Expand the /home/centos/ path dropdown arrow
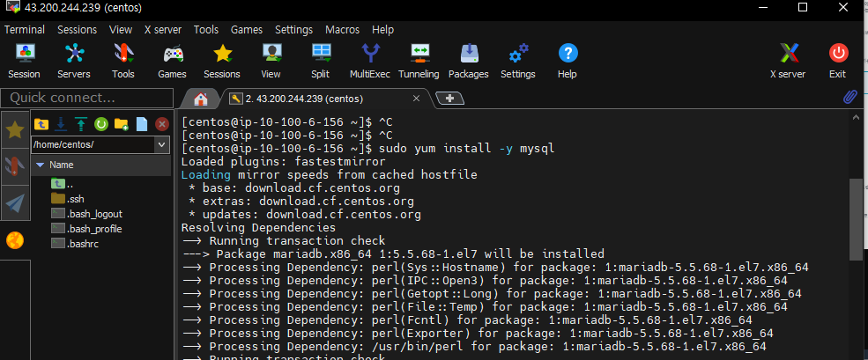 point(161,145)
